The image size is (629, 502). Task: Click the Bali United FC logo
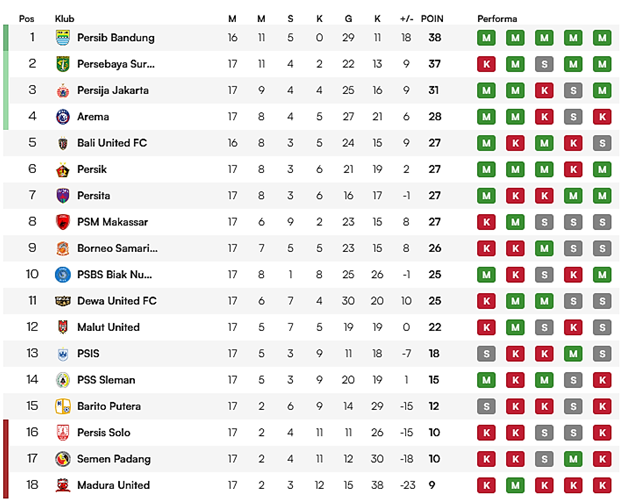pyautogui.click(x=62, y=143)
